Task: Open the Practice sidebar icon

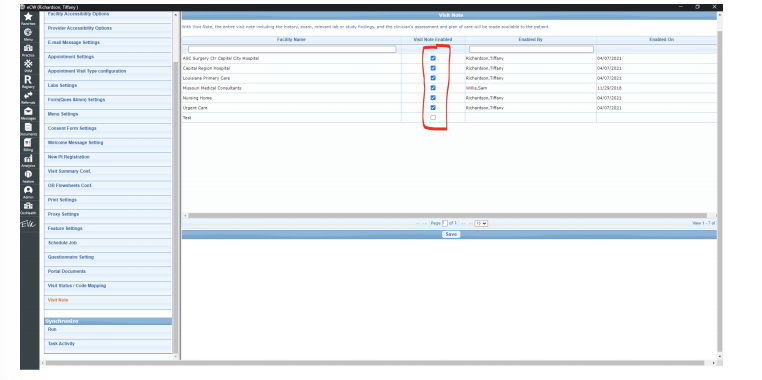Action: [x=28, y=49]
